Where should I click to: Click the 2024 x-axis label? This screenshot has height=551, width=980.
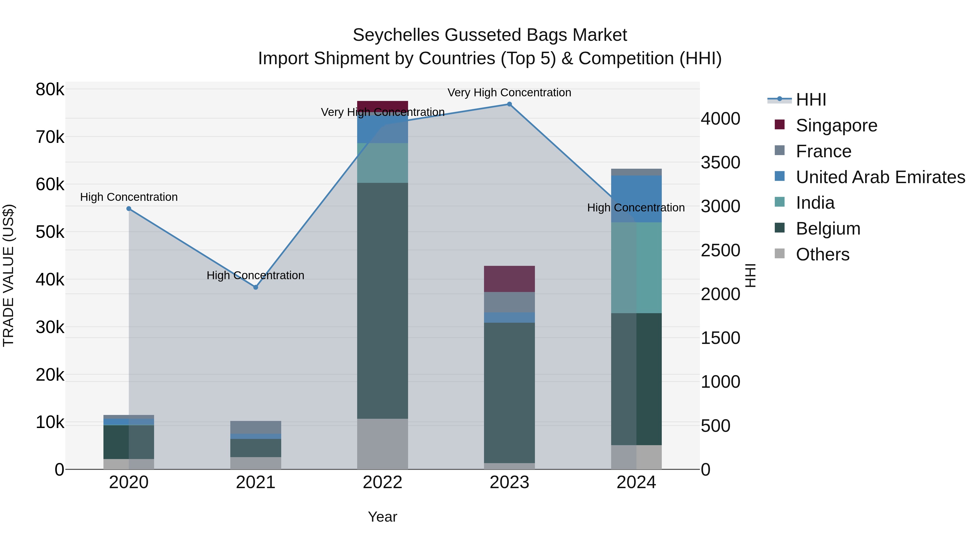(636, 482)
